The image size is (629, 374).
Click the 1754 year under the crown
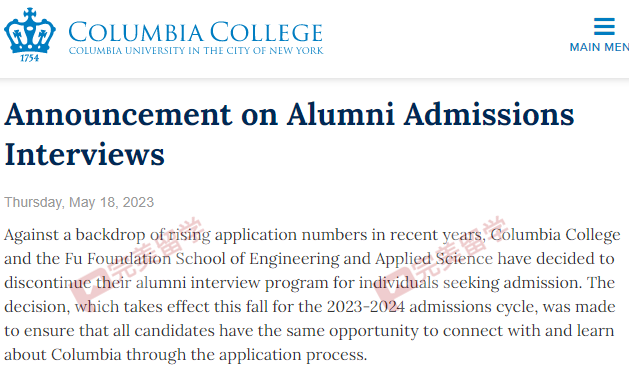(x=30, y=58)
